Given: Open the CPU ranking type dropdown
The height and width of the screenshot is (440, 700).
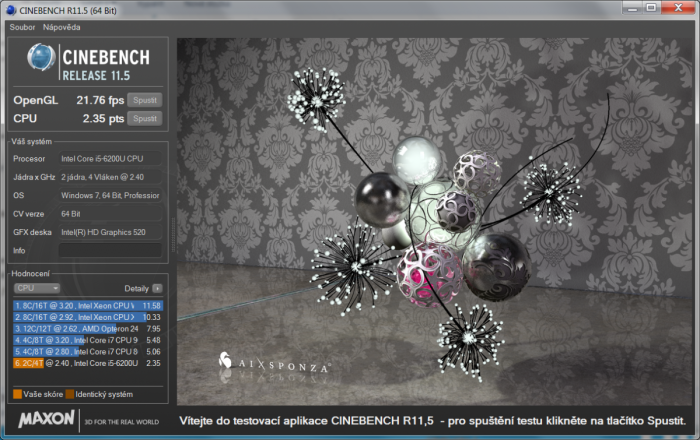Looking at the screenshot, I should tap(37, 288).
